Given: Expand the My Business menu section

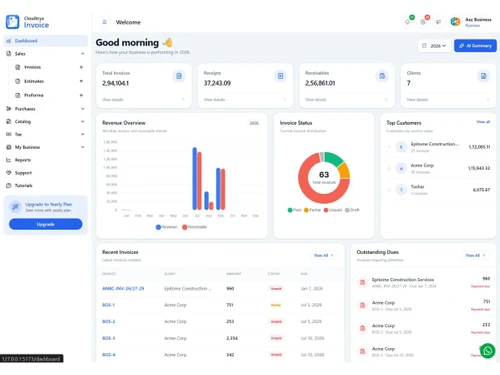Looking at the screenshot, I should (82, 147).
